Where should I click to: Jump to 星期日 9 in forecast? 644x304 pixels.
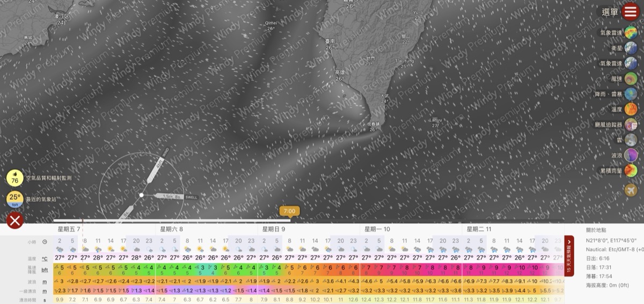273,229
